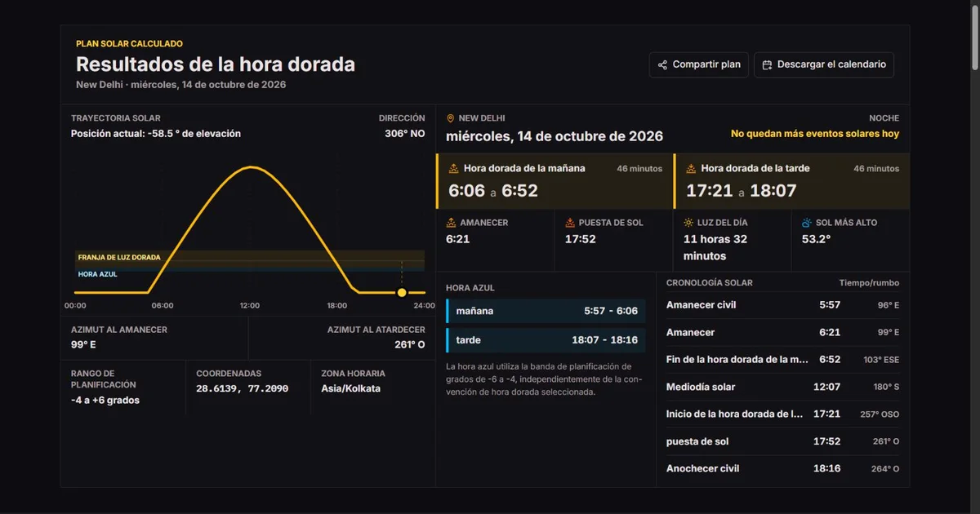This screenshot has width=980, height=514.
Task: Click the PUESTA DE SOL sunset icon
Action: point(570,223)
